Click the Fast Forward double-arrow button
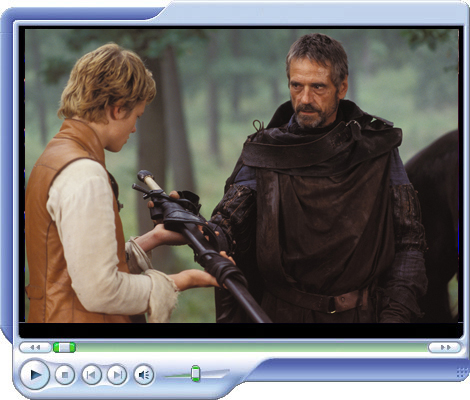The image size is (470, 400). 445,347
